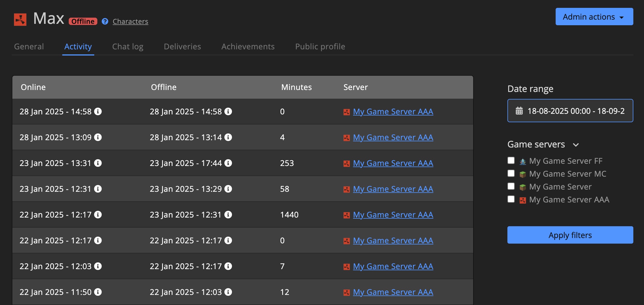This screenshot has width=644, height=305.
Task: Open the Admin actions dropdown
Action: point(594,17)
